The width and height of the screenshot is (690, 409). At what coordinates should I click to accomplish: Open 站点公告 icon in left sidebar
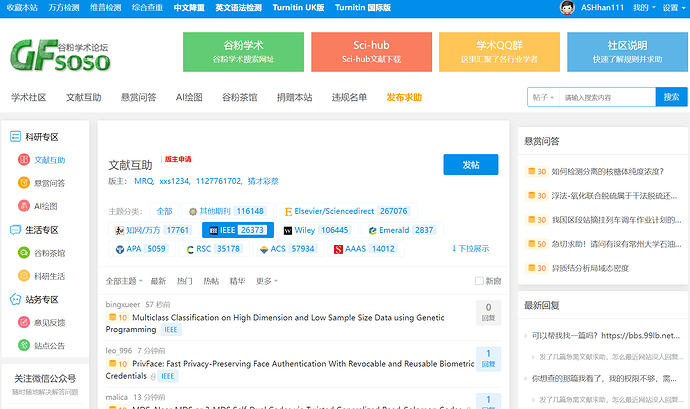pos(24,345)
